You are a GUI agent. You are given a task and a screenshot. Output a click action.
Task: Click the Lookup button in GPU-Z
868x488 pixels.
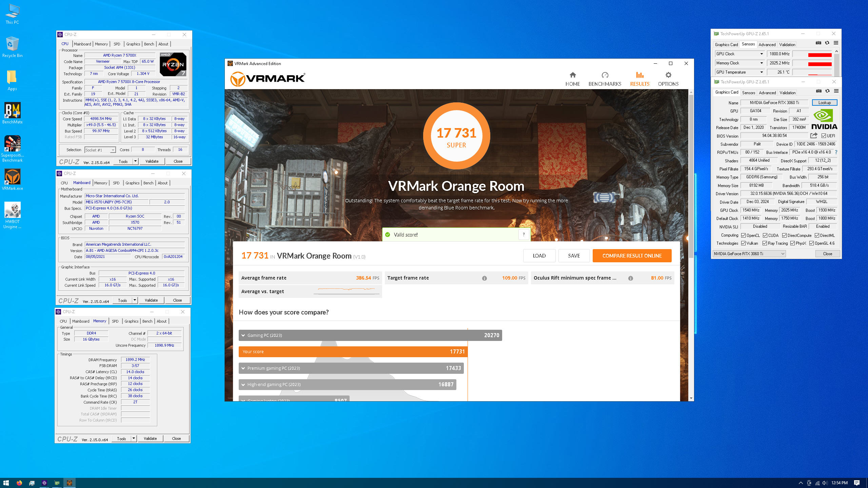[x=824, y=103]
